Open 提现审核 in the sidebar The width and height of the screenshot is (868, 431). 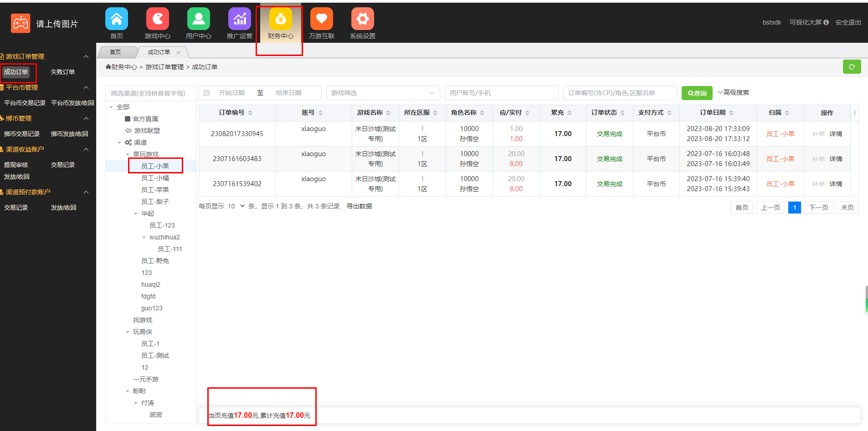(16, 165)
